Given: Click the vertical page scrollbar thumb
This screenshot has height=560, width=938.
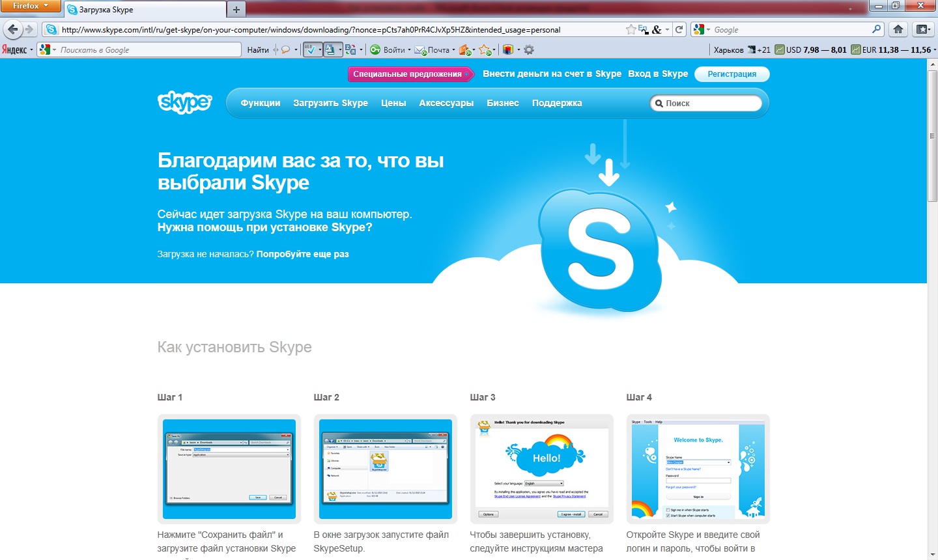Looking at the screenshot, I should coord(932,135).
